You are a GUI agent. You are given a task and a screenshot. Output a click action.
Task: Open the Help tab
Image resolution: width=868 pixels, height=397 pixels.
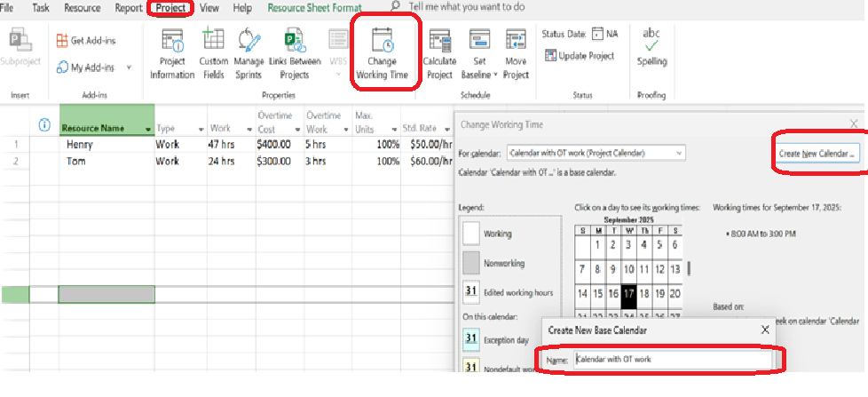(x=242, y=8)
